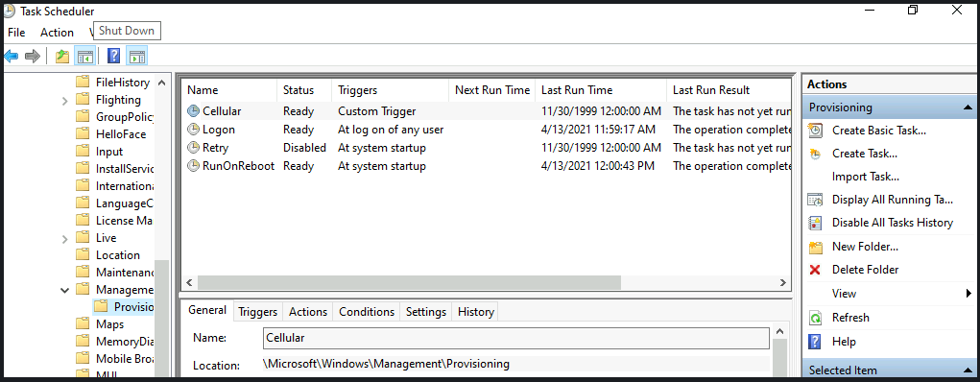Click Display All Running Tasks action

pos(893,200)
